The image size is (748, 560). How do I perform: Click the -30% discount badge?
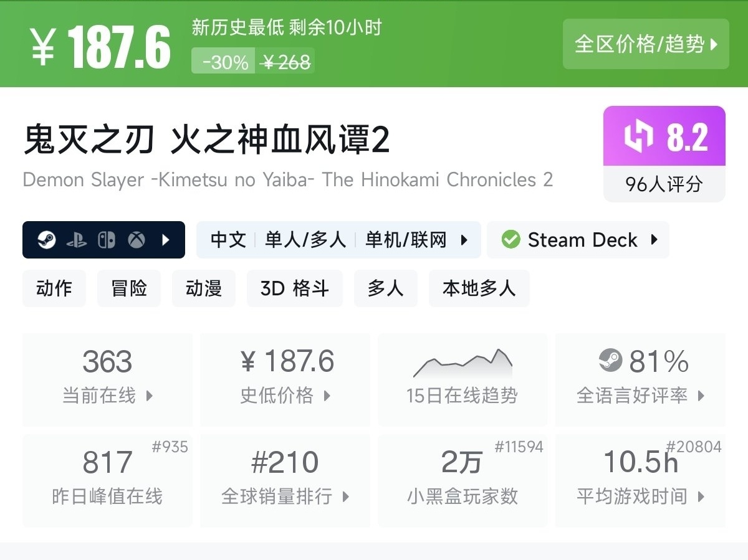(x=224, y=62)
